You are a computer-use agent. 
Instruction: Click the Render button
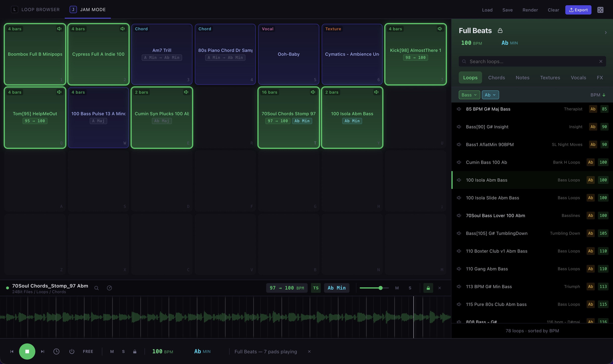coord(530,10)
